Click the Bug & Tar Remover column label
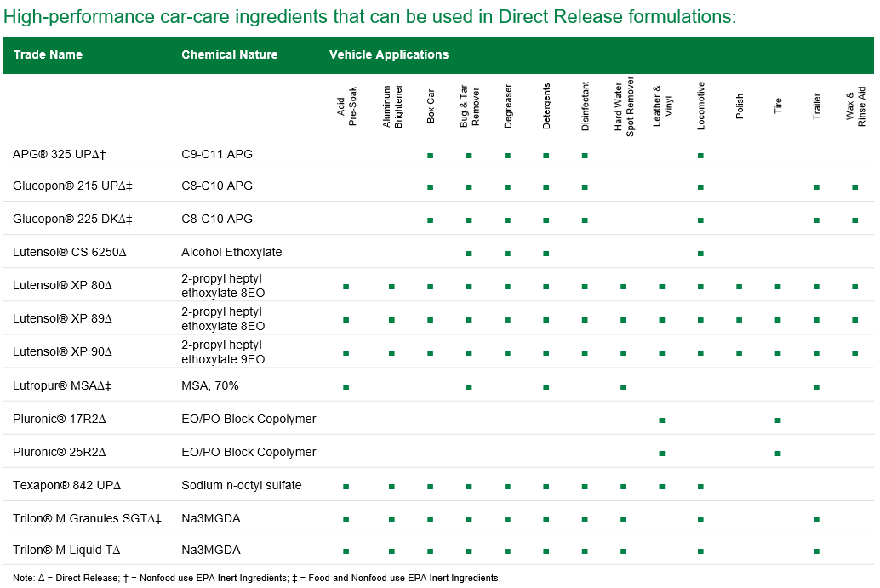Image resolution: width=880 pixels, height=588 pixels. tap(469, 106)
